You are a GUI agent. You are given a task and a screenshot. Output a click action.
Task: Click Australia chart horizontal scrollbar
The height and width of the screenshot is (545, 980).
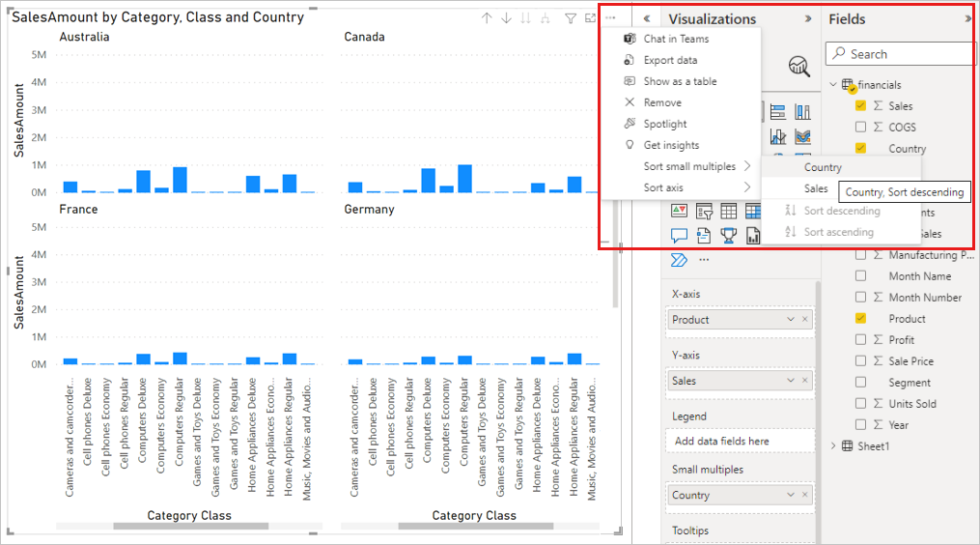[x=190, y=527]
